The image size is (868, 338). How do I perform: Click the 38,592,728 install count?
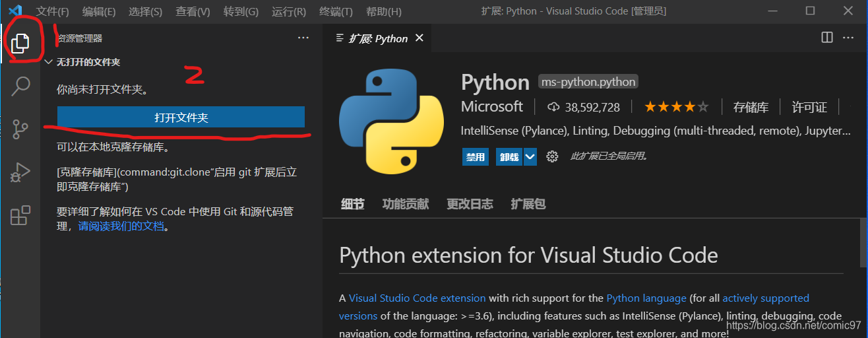pos(592,107)
